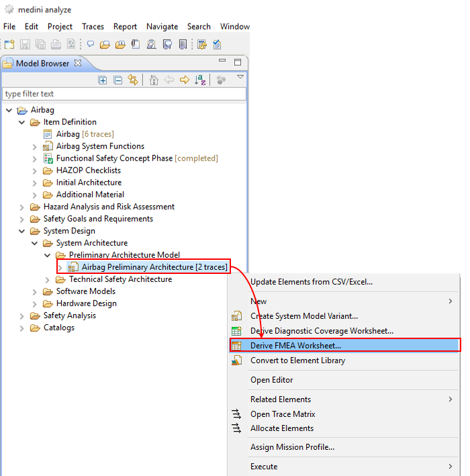Screen dimensions: 470x476
Task: Open the Report menu
Action: coord(125,27)
